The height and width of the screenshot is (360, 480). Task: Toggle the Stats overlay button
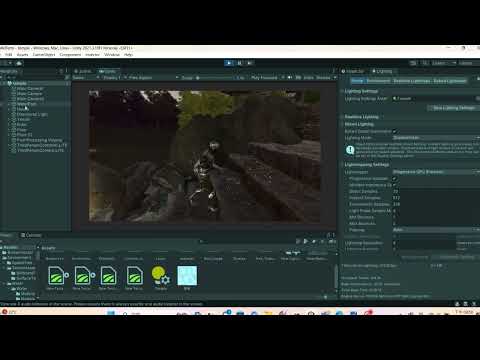coord(308,78)
